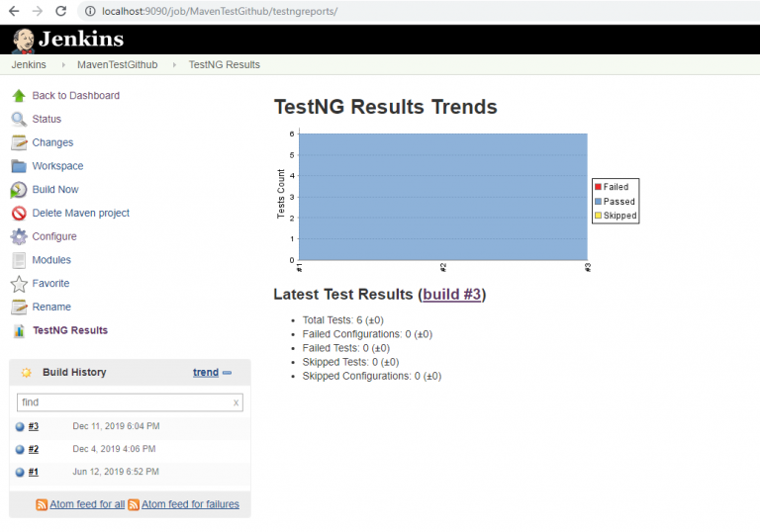Viewport: 760px width, 532px height.
Task: Open the Build History trend link
Action: [206, 372]
